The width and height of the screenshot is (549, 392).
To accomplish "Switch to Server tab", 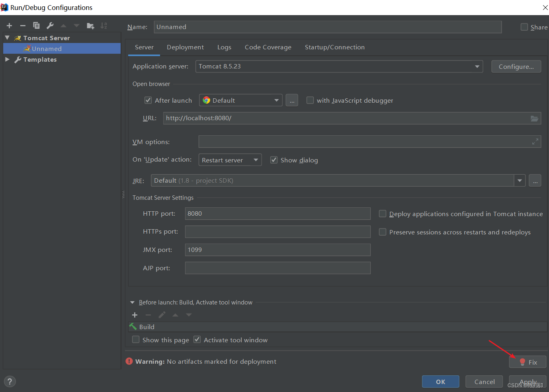I will [x=144, y=47].
